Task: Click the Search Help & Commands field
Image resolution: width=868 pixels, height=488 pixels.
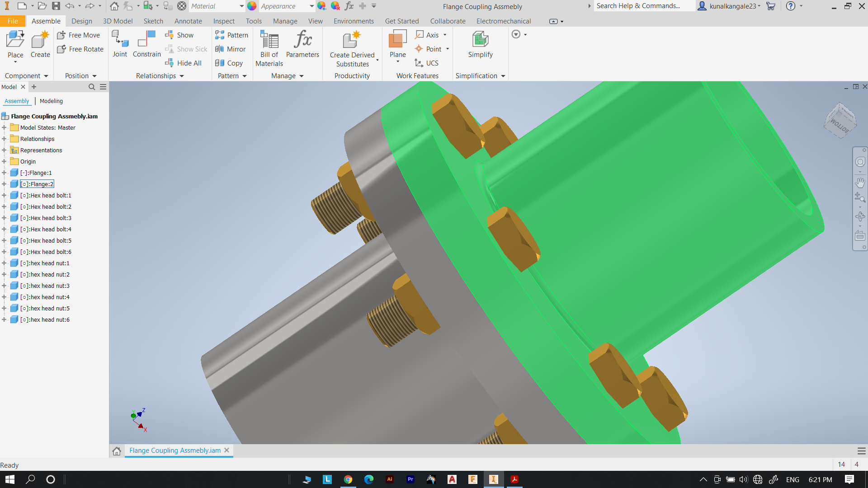Action: (x=644, y=6)
